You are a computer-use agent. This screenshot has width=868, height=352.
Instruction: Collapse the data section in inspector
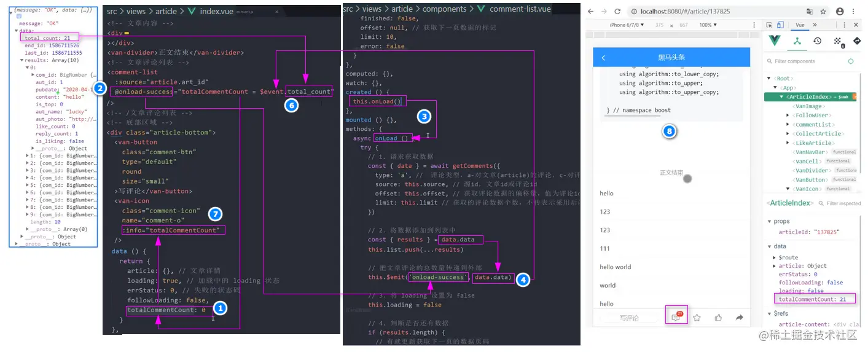point(769,246)
